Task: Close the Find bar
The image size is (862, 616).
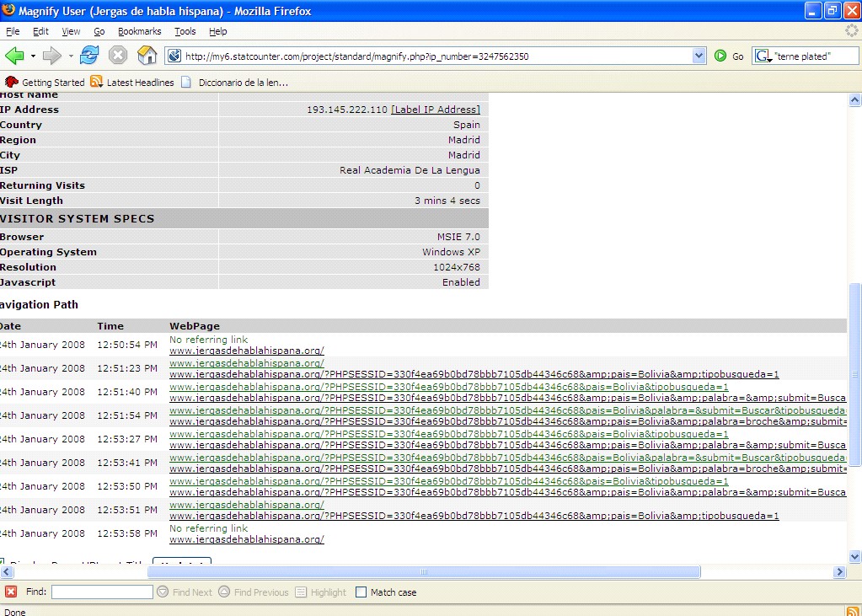Action: coord(10,592)
